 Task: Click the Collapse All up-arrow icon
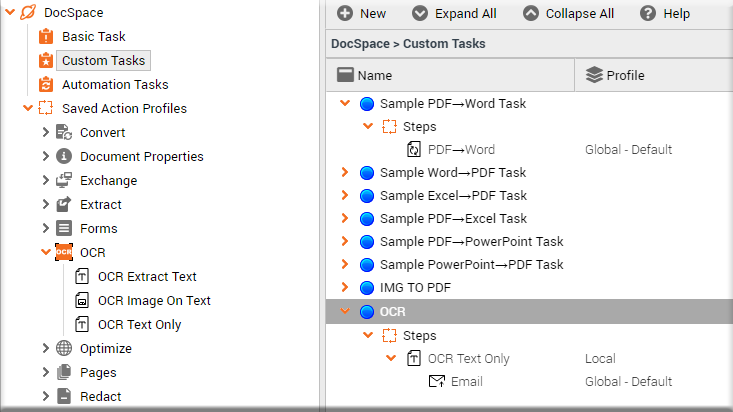(x=531, y=14)
